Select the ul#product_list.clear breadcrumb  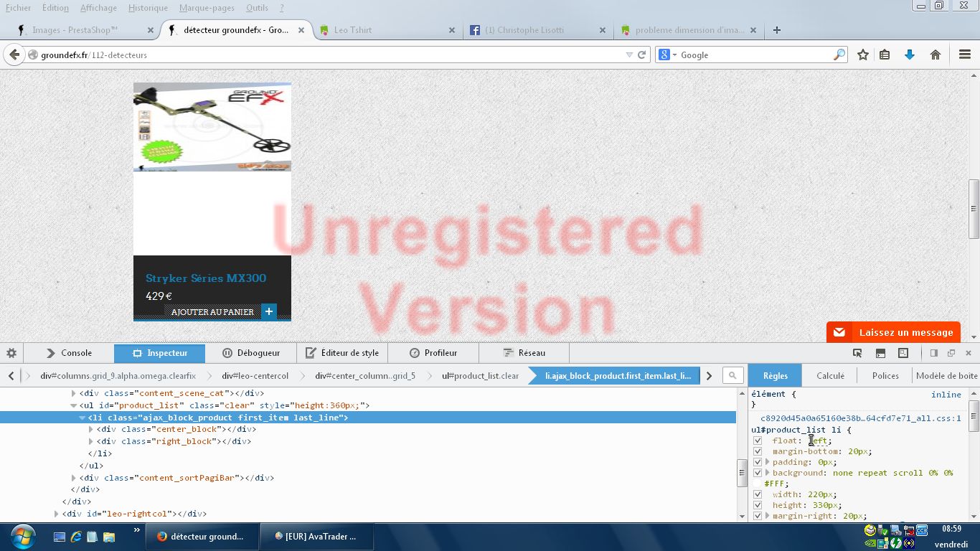pyautogui.click(x=480, y=375)
